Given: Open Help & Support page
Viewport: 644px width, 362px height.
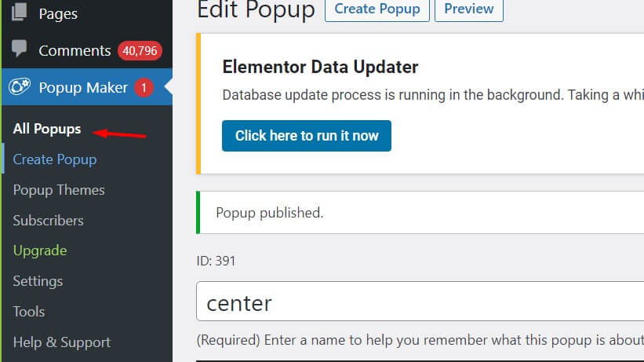Looking at the screenshot, I should point(62,342).
